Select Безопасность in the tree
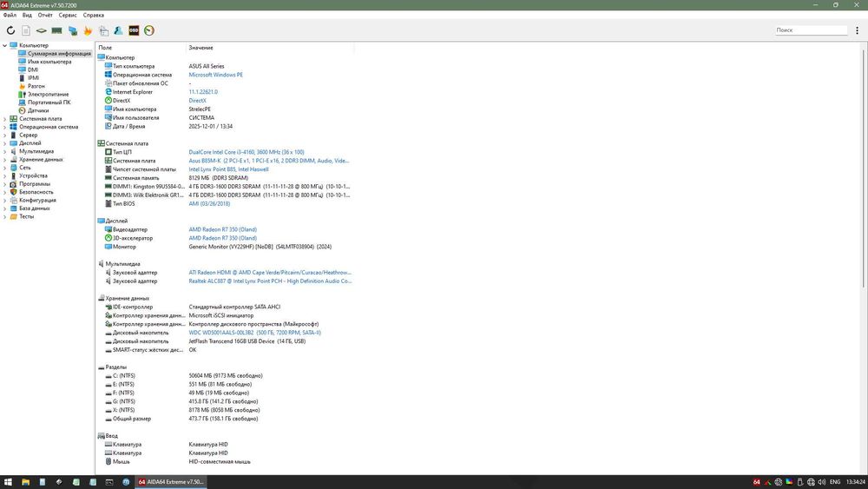Image resolution: width=868 pixels, height=489 pixels. tap(36, 192)
